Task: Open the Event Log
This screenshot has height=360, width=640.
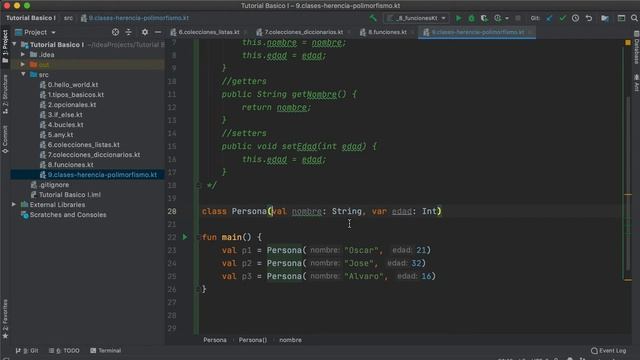Action: pyautogui.click(x=609, y=351)
